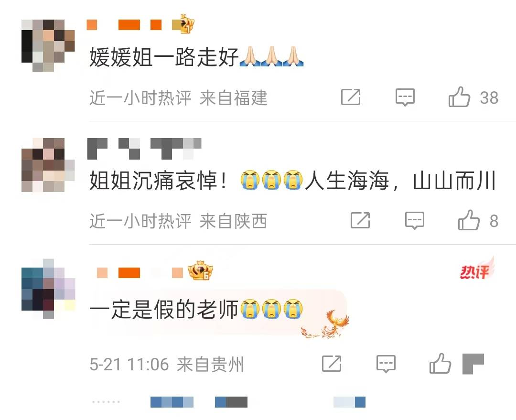
Task: Share the comment from Guizhou
Action: [x=332, y=364]
